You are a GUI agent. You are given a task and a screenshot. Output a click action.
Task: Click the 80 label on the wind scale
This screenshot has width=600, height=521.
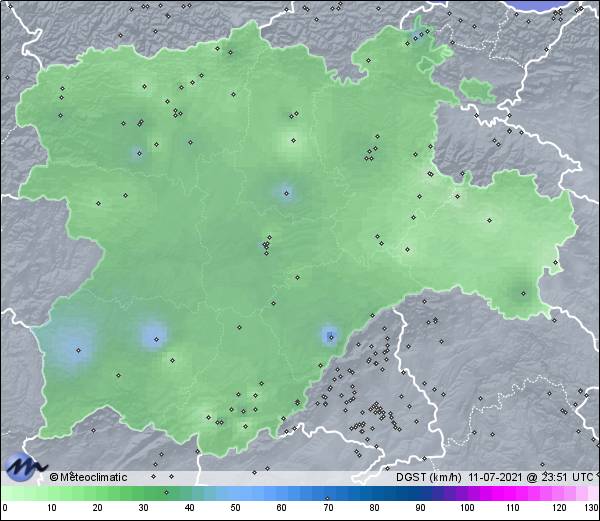click(374, 508)
